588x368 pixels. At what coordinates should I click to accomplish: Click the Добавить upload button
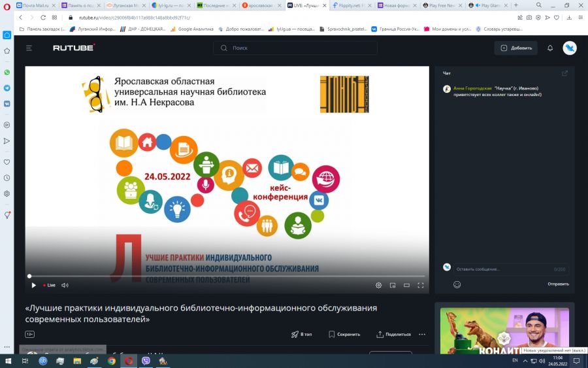[x=516, y=48]
